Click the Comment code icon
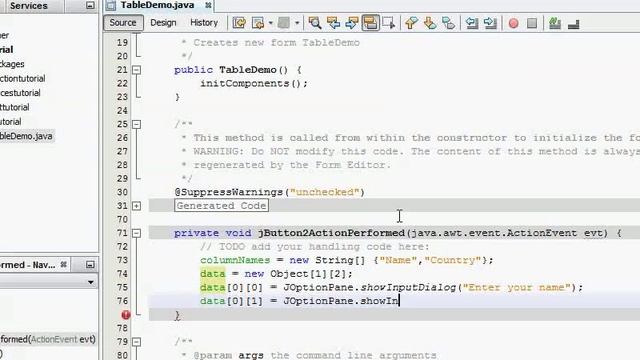The height and width of the screenshot is (360, 640). click(555, 23)
